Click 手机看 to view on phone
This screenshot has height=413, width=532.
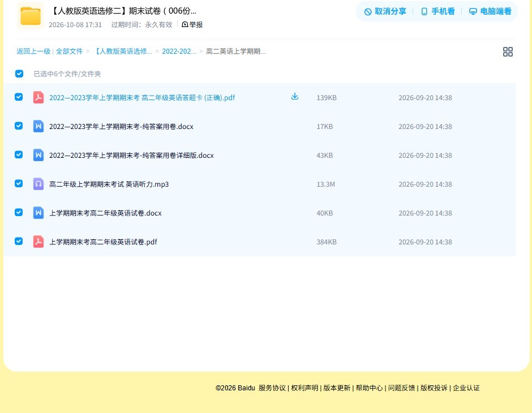[437, 11]
